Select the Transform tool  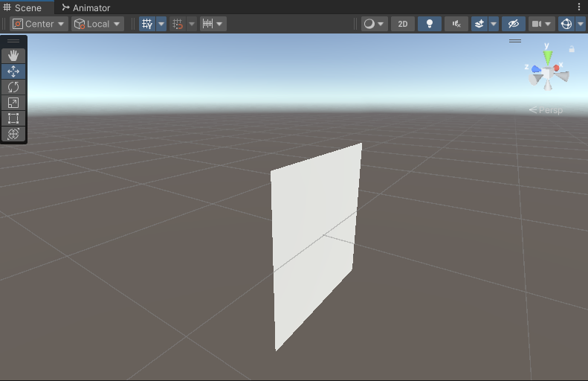click(13, 134)
